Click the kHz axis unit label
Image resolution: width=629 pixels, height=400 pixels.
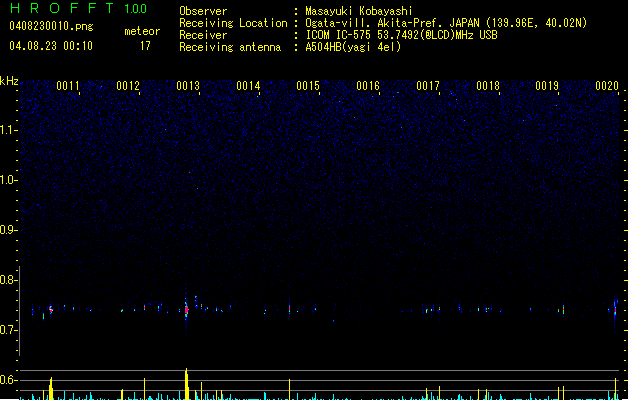pyautogui.click(x=9, y=81)
